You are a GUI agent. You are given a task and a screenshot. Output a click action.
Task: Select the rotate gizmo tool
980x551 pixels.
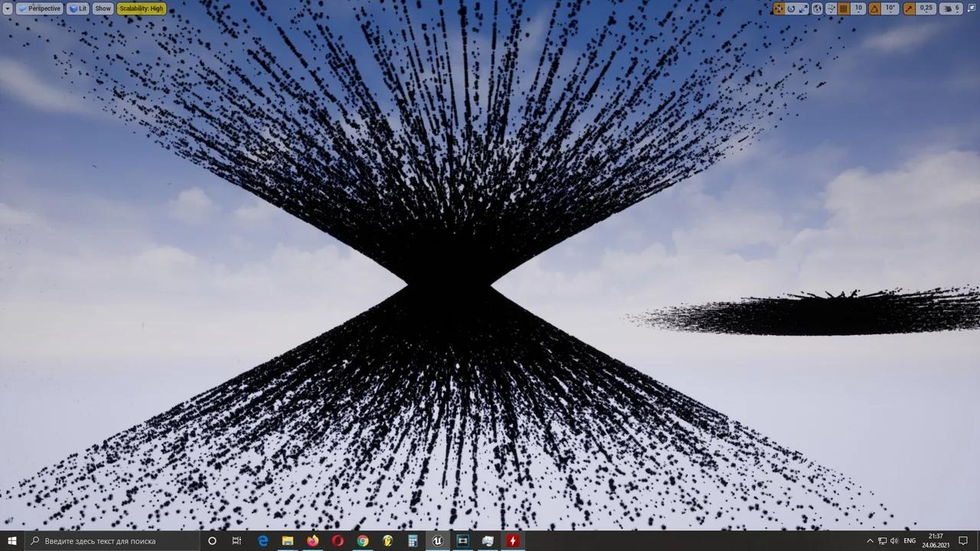click(x=791, y=8)
